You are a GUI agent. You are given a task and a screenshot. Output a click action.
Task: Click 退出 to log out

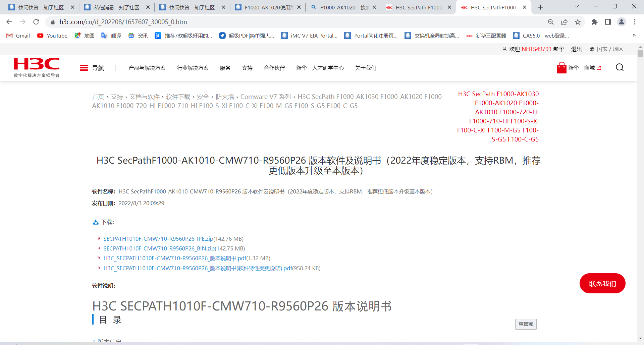point(576,49)
